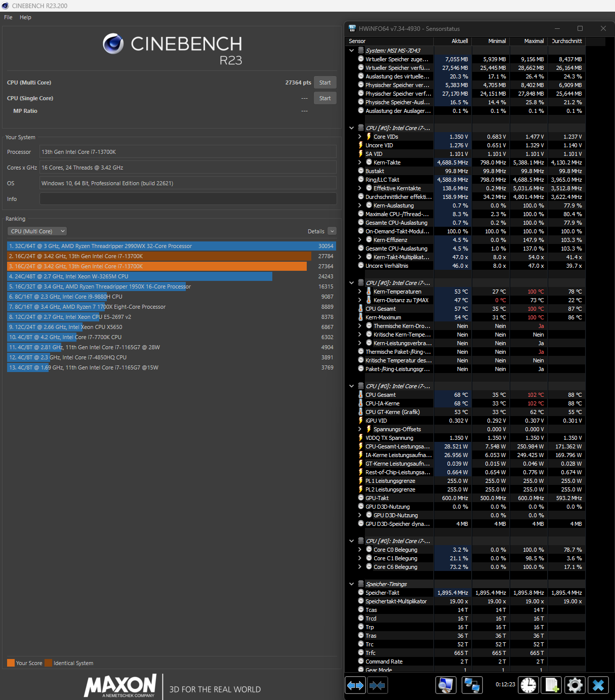Image resolution: width=615 pixels, height=700 pixels.
Task: Open the Help menu in Cinebench
Action: coord(25,17)
